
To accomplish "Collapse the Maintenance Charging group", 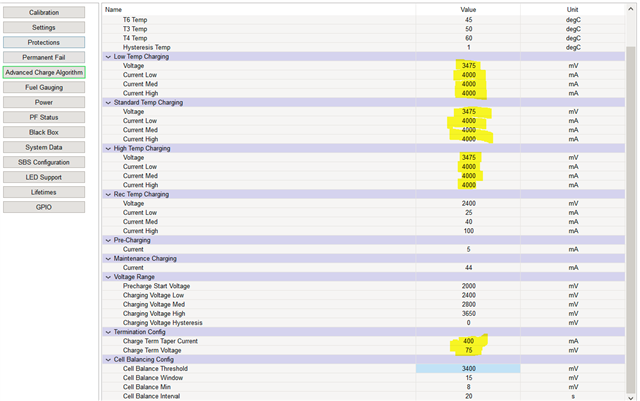I will (108, 258).
